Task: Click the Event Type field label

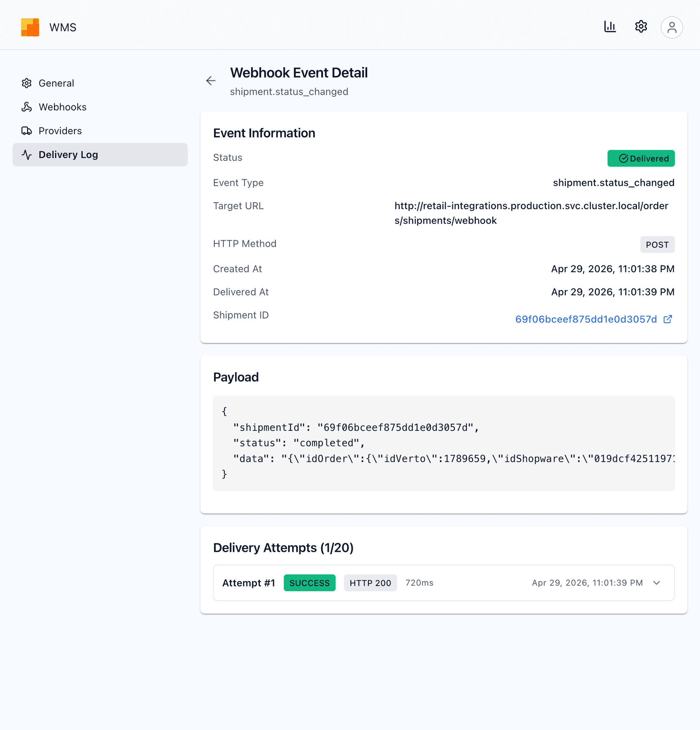Action: coord(238,183)
